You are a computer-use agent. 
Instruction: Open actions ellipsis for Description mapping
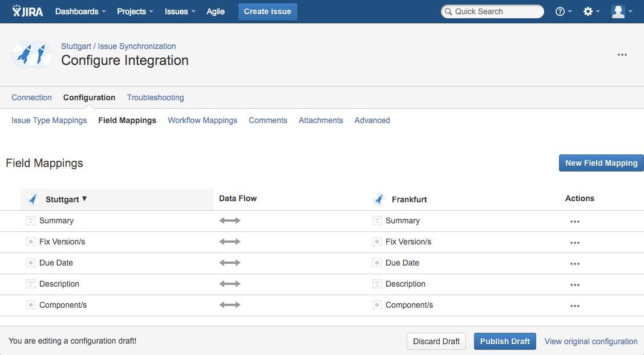click(574, 285)
